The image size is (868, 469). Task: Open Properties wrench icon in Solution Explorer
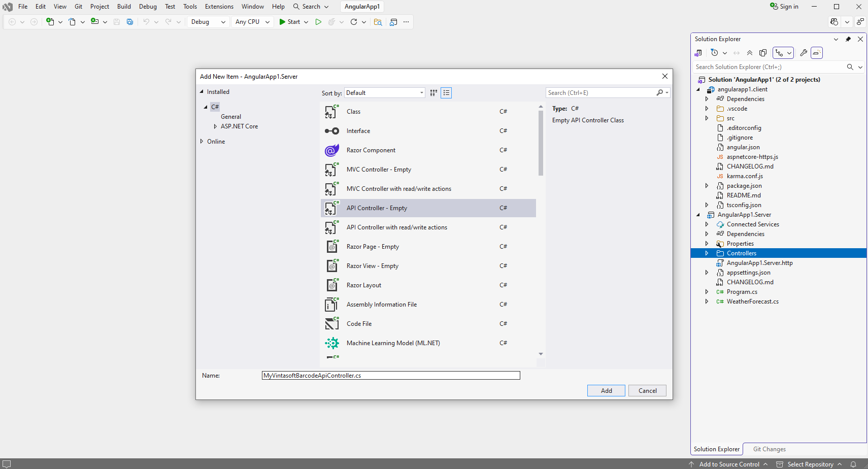[x=804, y=53]
